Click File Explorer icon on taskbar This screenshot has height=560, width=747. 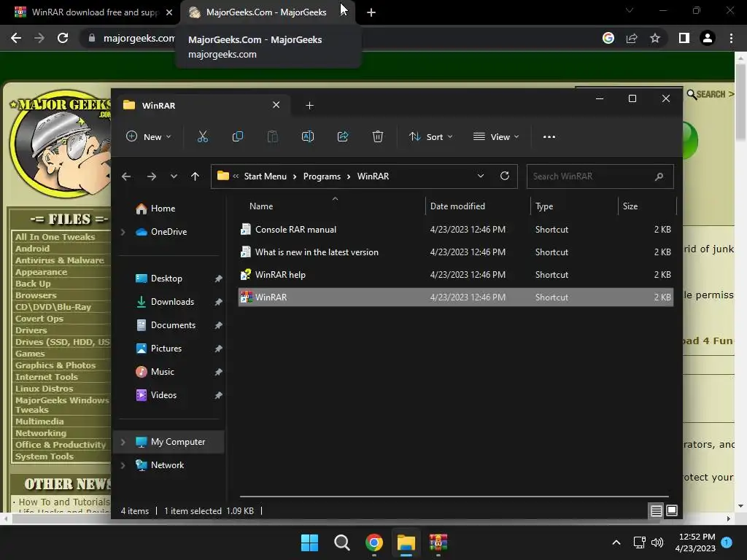(406, 542)
